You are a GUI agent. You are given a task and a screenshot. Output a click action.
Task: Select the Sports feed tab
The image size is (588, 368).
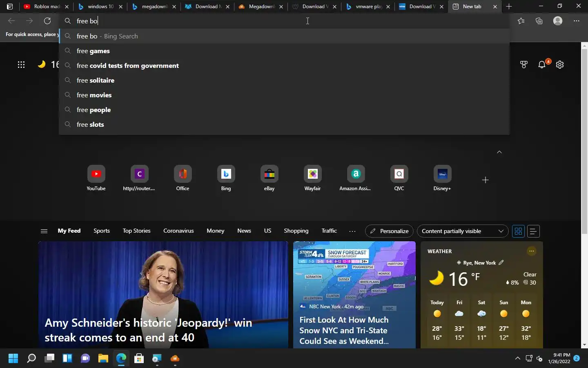point(102,231)
